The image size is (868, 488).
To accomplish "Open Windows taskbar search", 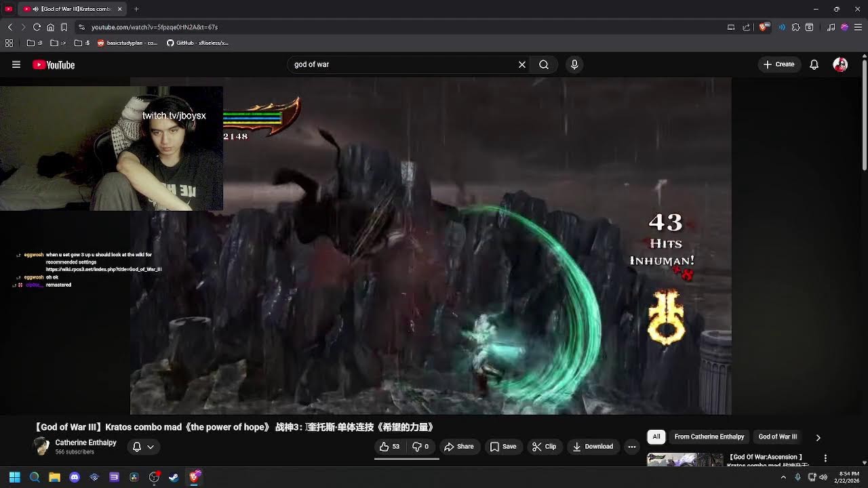I will tap(35, 477).
